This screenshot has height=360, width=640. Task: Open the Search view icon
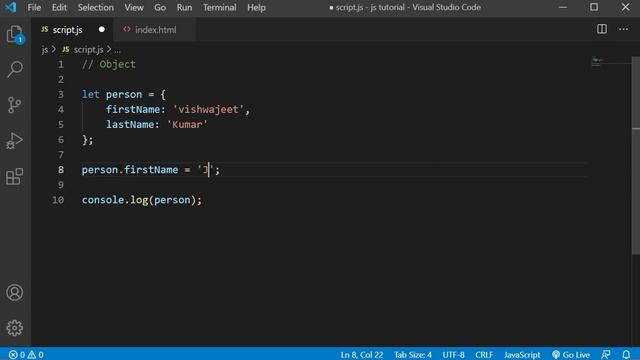pyautogui.click(x=15, y=69)
